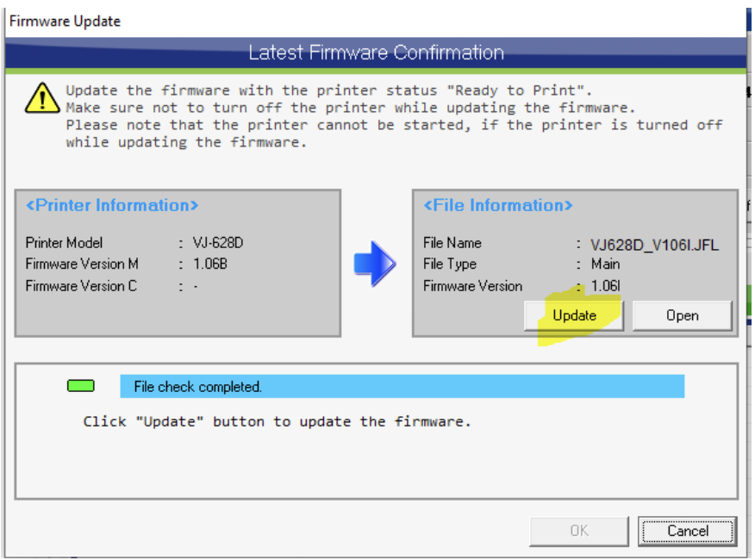Viewport: 755px width, 560px height.
Task: Select the File Information heading
Action: pyautogui.click(x=497, y=205)
